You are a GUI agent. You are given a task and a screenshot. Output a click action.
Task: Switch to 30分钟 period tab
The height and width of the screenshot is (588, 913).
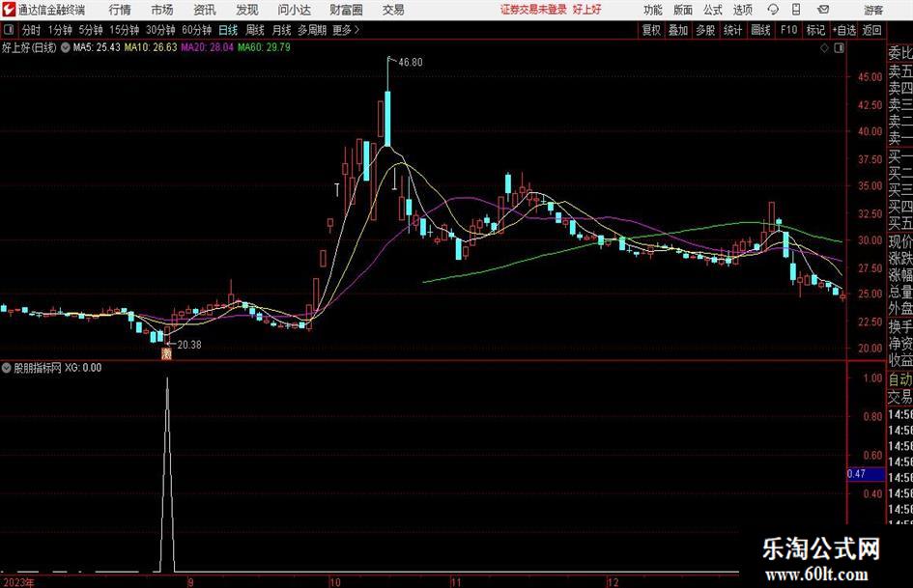coord(160,30)
